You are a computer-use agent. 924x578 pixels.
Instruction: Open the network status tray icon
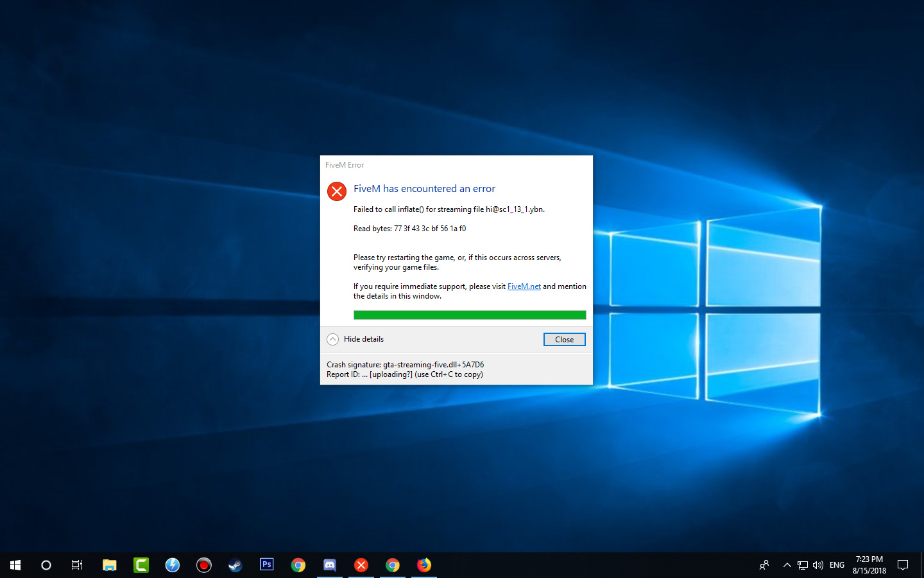(802, 565)
